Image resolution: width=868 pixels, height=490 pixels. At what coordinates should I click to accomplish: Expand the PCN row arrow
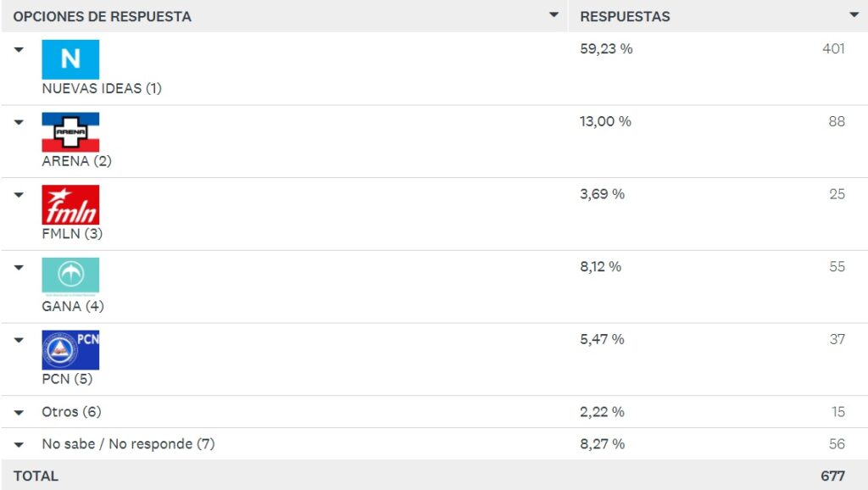(19, 340)
